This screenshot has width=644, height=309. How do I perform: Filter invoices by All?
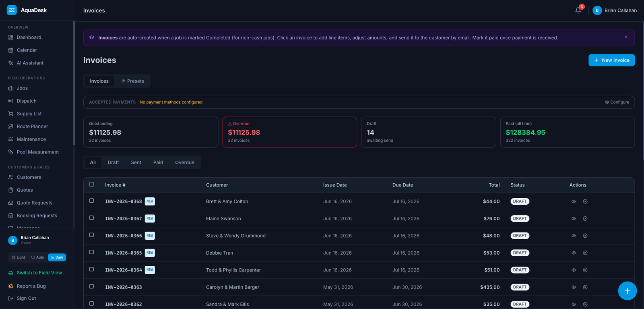pos(93,162)
